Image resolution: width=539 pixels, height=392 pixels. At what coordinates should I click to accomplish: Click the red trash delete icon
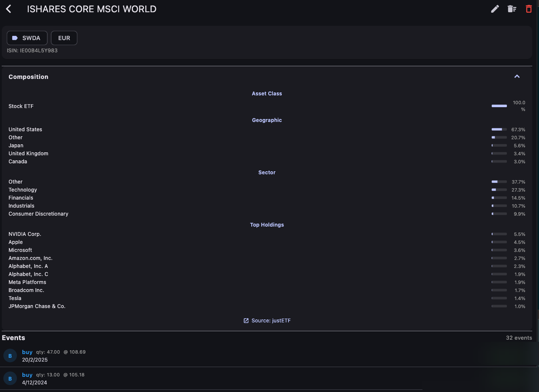pyautogui.click(x=528, y=9)
